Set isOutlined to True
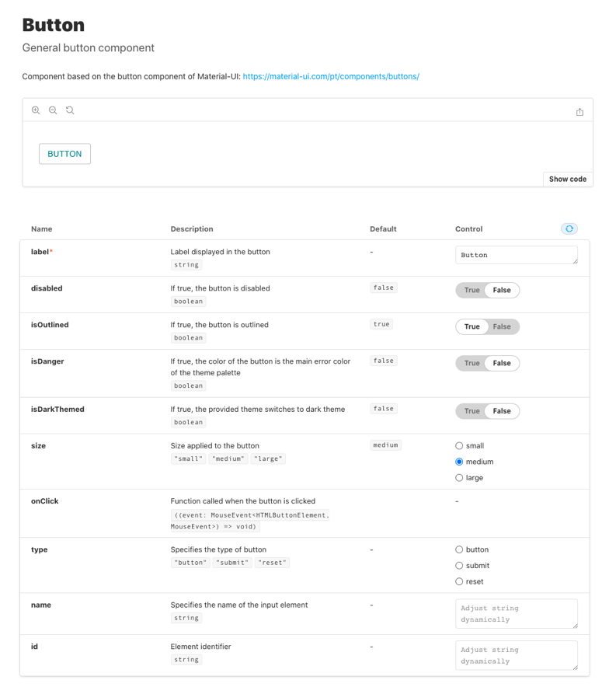Viewport: 616px width, 687px height. point(472,326)
